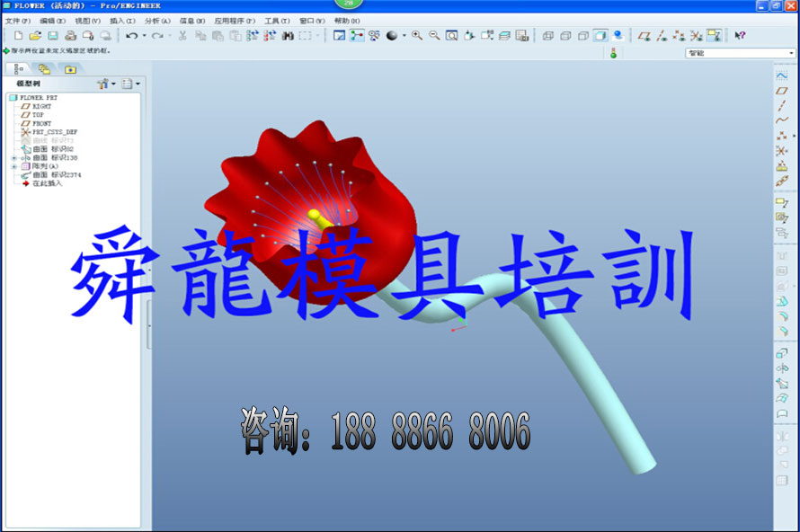Select PRT_CSYS_DEF in the model tree

pyautogui.click(x=55, y=132)
